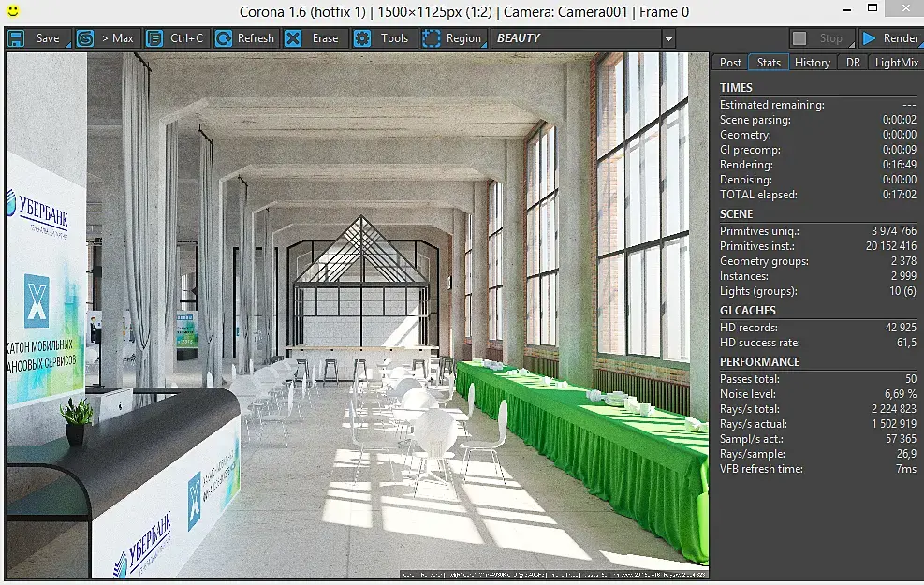Click the Primitives uniq. value 3 974 766
Image resolution: width=924 pixels, height=585 pixels.
point(894,231)
